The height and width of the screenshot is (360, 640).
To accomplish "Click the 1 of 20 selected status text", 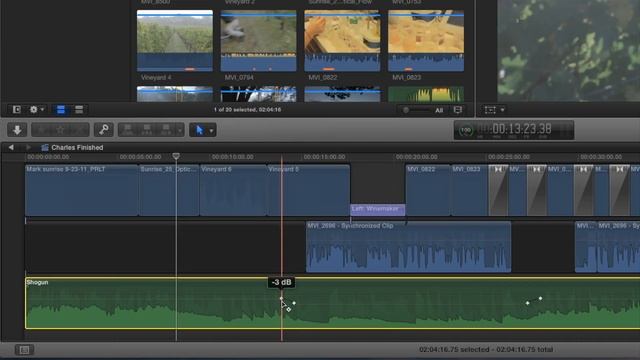I will pyautogui.click(x=247, y=109).
